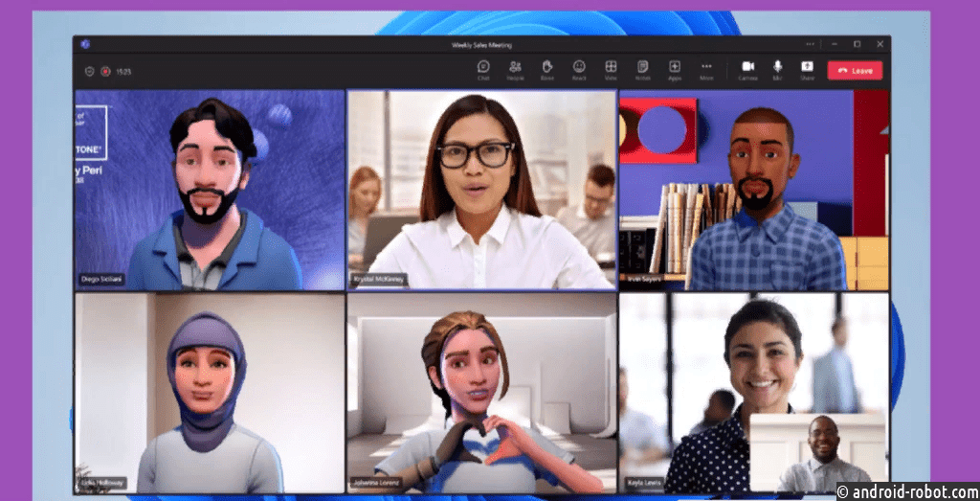Raise your hand in the meeting
980x501 pixels.
[547, 70]
